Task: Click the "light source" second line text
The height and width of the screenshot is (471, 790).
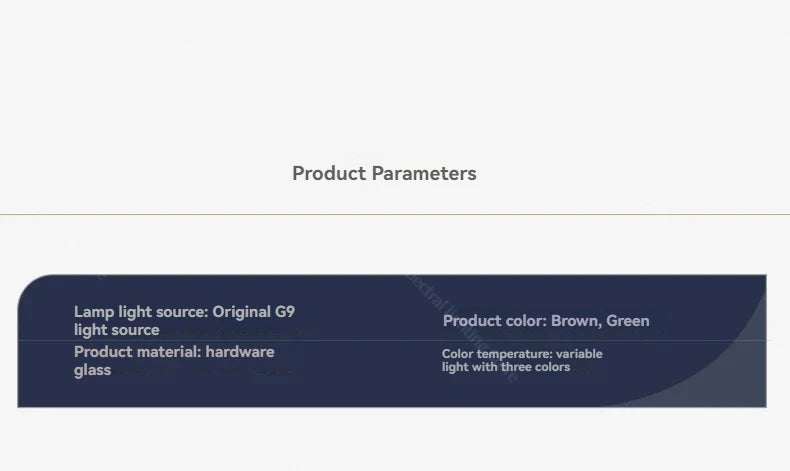Action: pyautogui.click(x=116, y=330)
